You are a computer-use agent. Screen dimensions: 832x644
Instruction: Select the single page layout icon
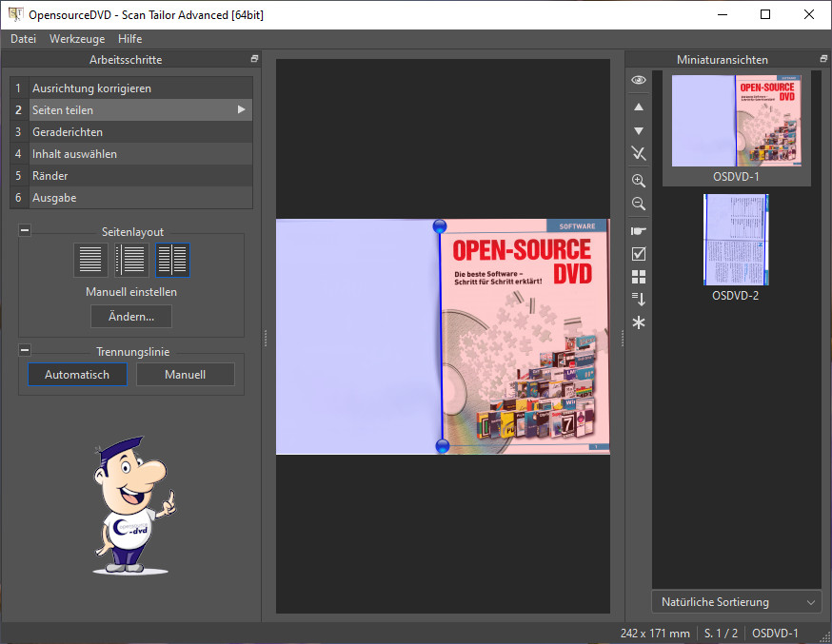coord(90,260)
